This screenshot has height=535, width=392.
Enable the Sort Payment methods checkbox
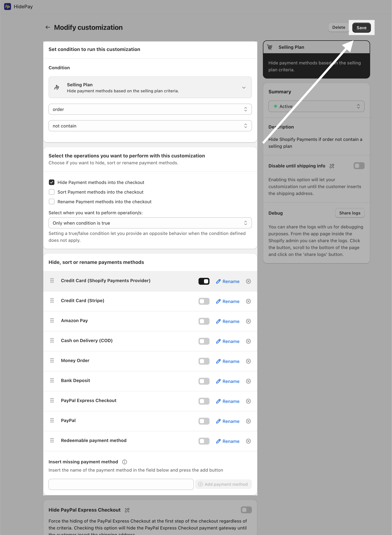(x=51, y=192)
